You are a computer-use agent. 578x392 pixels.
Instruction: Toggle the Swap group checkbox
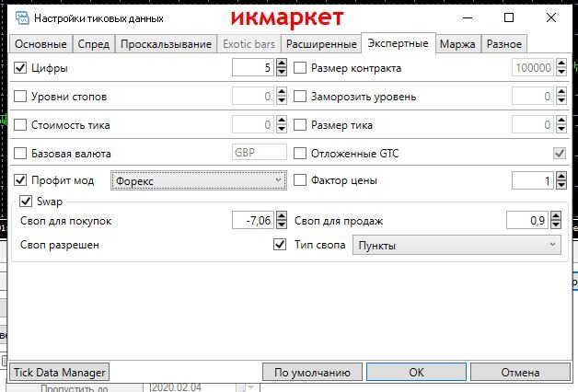26,202
